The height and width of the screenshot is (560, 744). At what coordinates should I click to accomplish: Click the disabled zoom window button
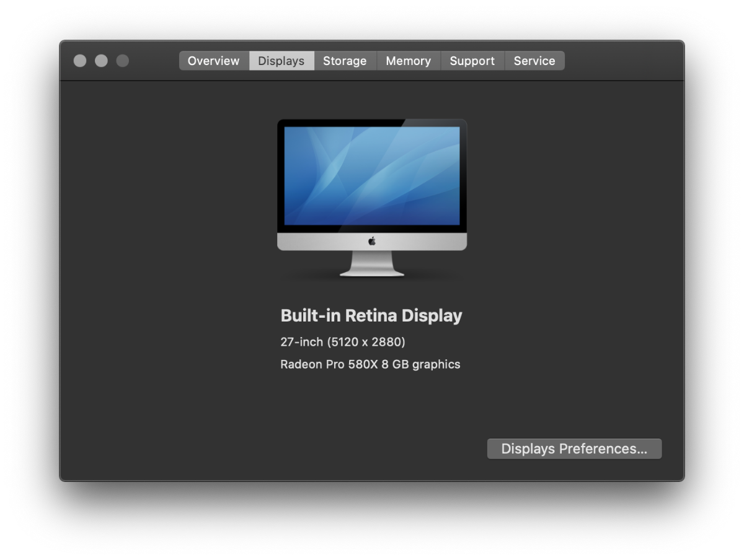[x=123, y=61]
